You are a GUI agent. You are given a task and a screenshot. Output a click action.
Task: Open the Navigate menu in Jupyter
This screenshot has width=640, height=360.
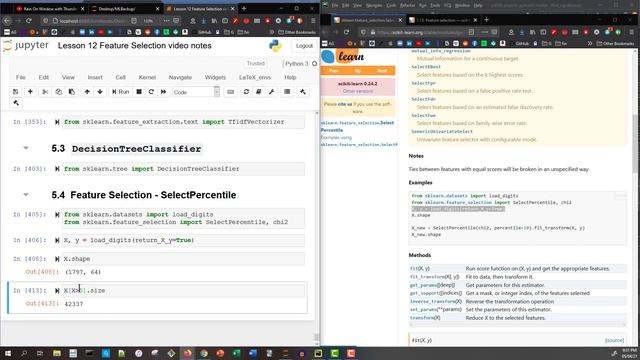tap(180, 77)
